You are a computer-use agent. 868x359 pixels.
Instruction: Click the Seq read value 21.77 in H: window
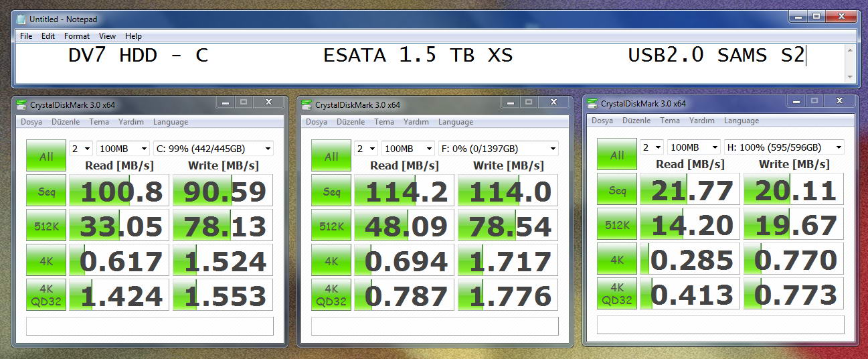690,190
